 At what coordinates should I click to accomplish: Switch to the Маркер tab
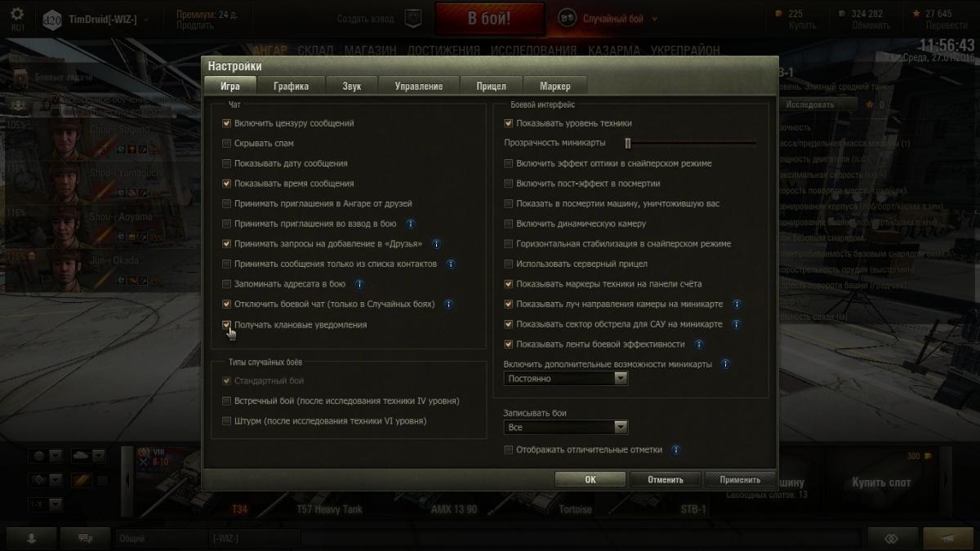555,86
